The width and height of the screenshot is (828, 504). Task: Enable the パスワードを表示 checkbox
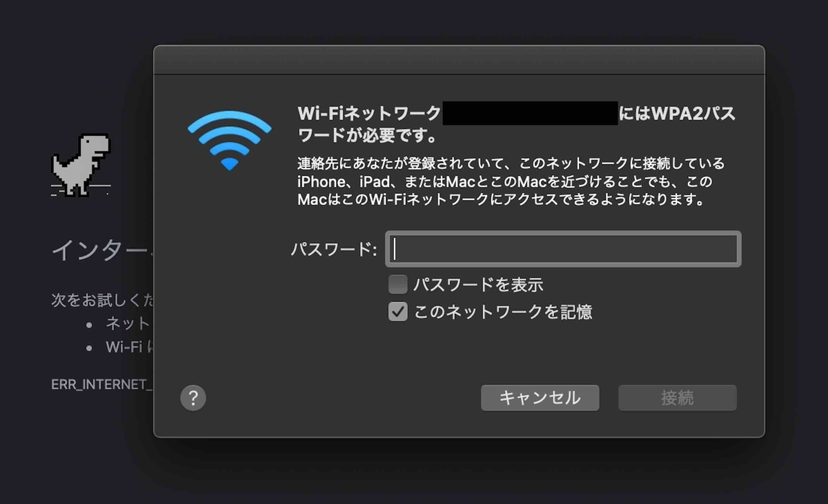[398, 284]
